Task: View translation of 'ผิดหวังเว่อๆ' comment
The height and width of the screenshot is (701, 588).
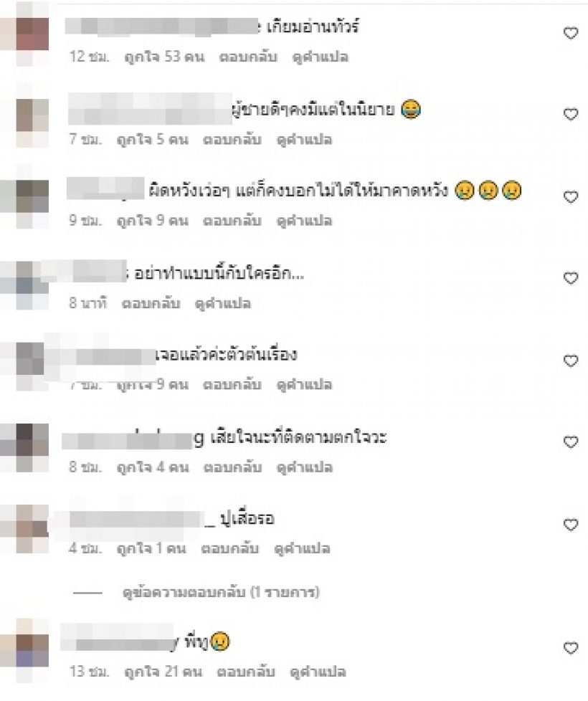Action: [305, 221]
